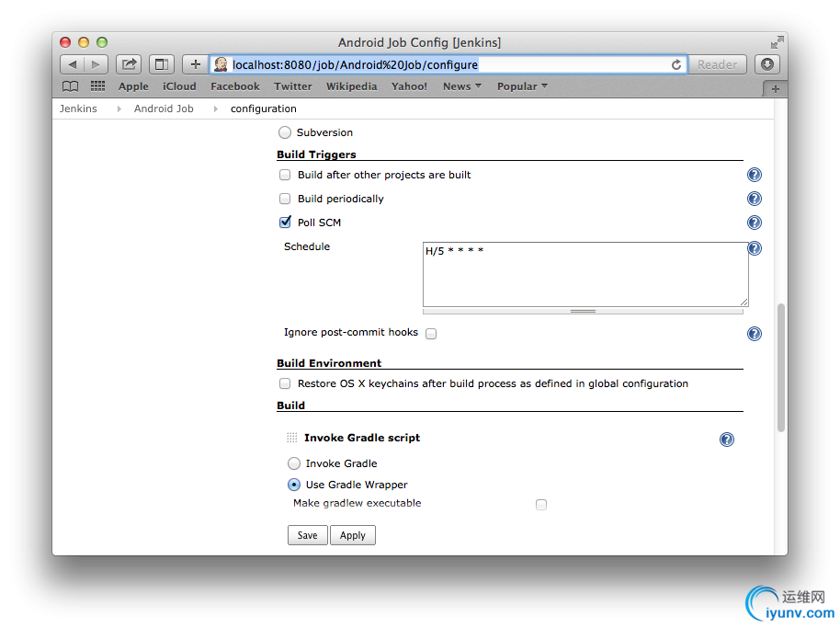Screen dimensions: 840x628
Task: Click the Schedule textarea corner resize grip
Action: point(744,302)
